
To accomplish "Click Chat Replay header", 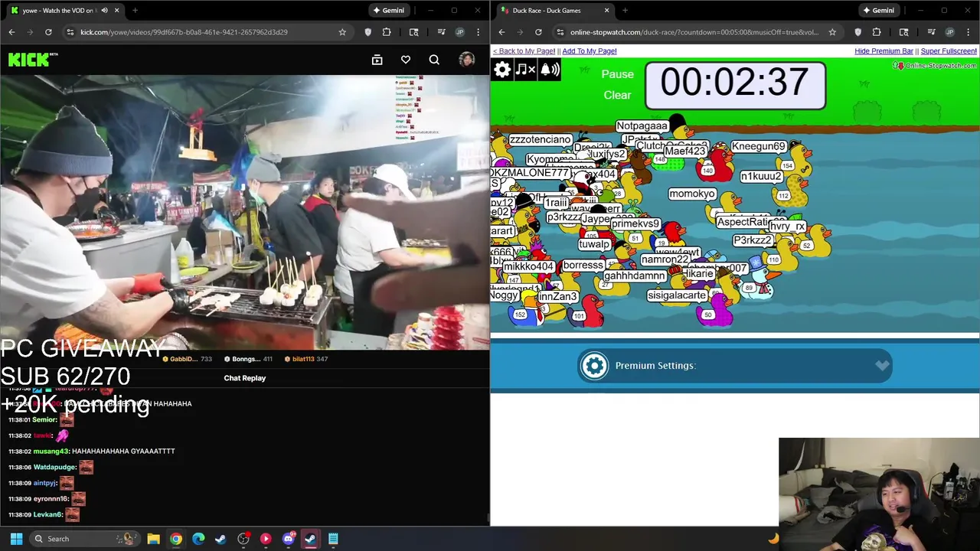I will point(245,378).
